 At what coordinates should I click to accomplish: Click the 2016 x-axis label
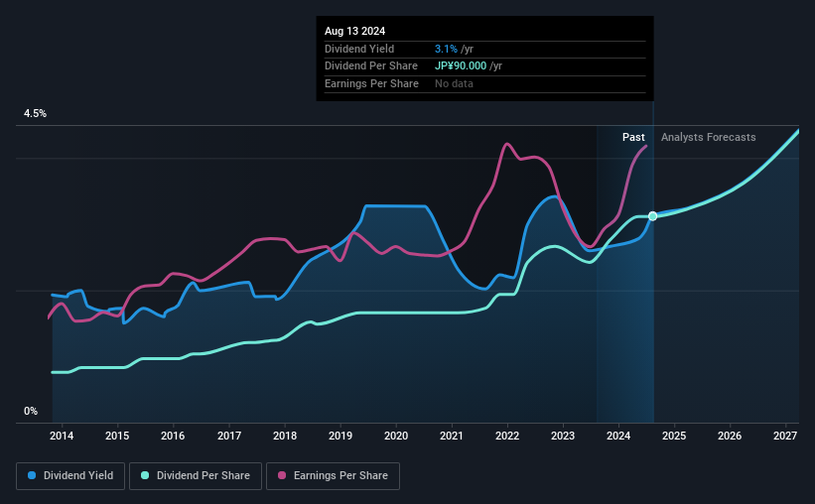coord(173,436)
